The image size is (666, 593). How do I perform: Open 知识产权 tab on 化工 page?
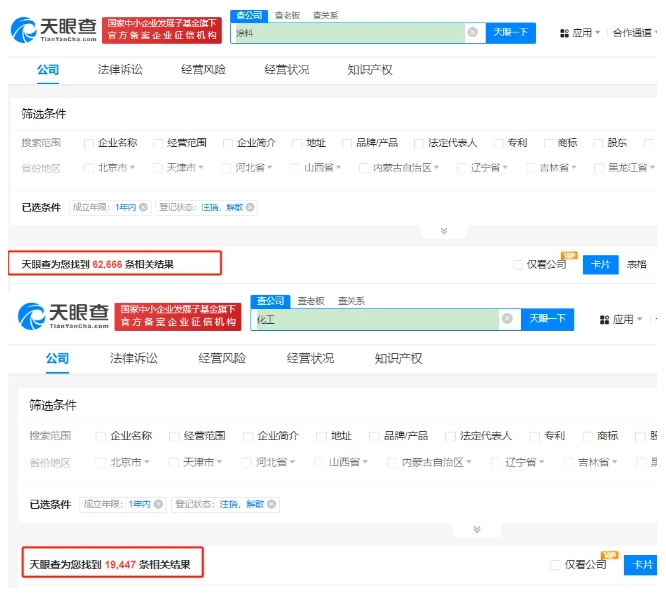(398, 358)
